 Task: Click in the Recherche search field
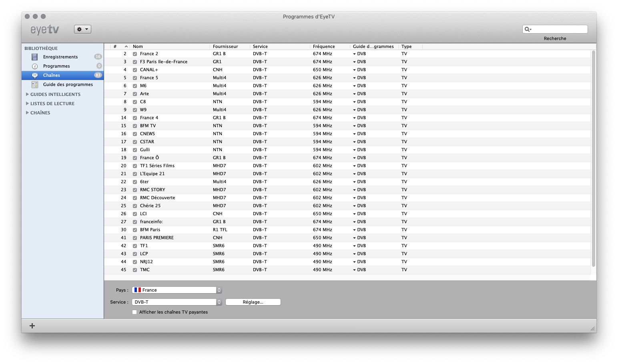(555, 29)
